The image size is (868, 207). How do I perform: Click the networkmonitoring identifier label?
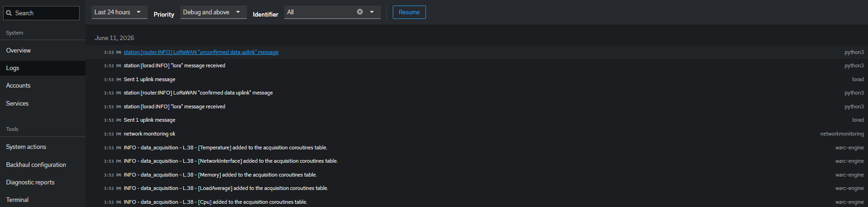pyautogui.click(x=842, y=134)
